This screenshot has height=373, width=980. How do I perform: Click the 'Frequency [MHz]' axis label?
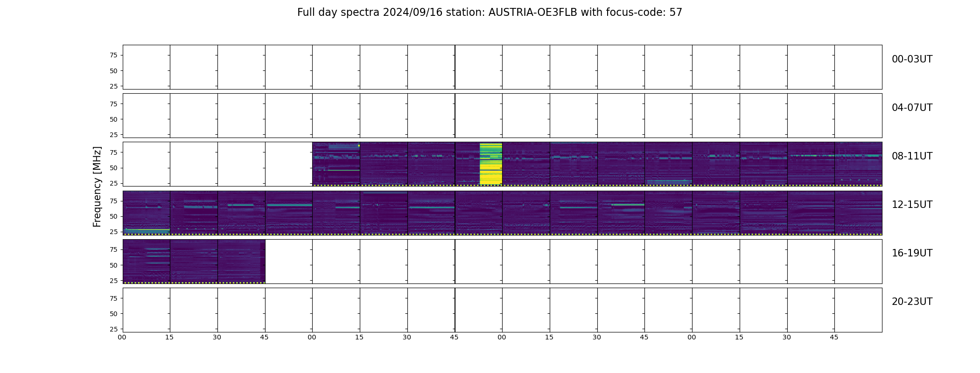[x=97, y=187]
